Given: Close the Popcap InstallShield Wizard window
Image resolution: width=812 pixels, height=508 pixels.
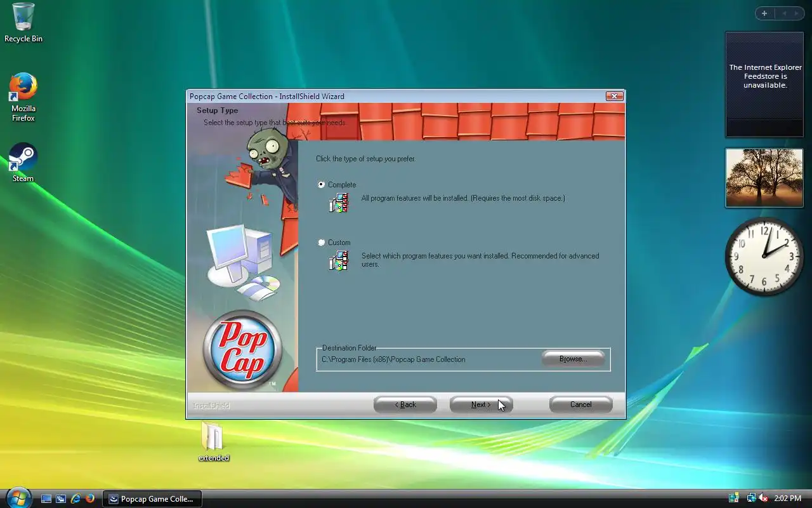Looking at the screenshot, I should [613, 96].
